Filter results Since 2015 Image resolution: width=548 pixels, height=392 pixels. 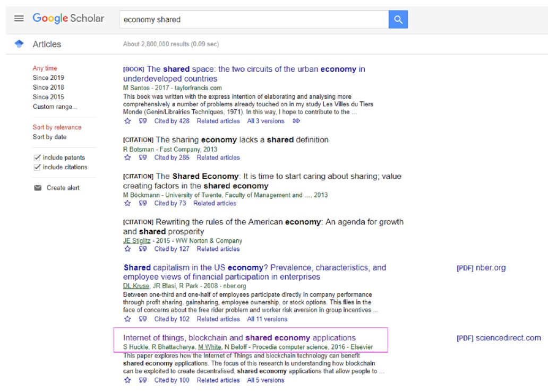point(48,97)
